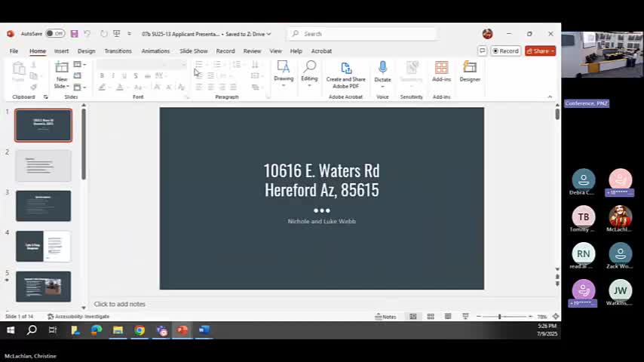Click the New Slide button
The width and height of the screenshot is (644, 362).
(62, 75)
